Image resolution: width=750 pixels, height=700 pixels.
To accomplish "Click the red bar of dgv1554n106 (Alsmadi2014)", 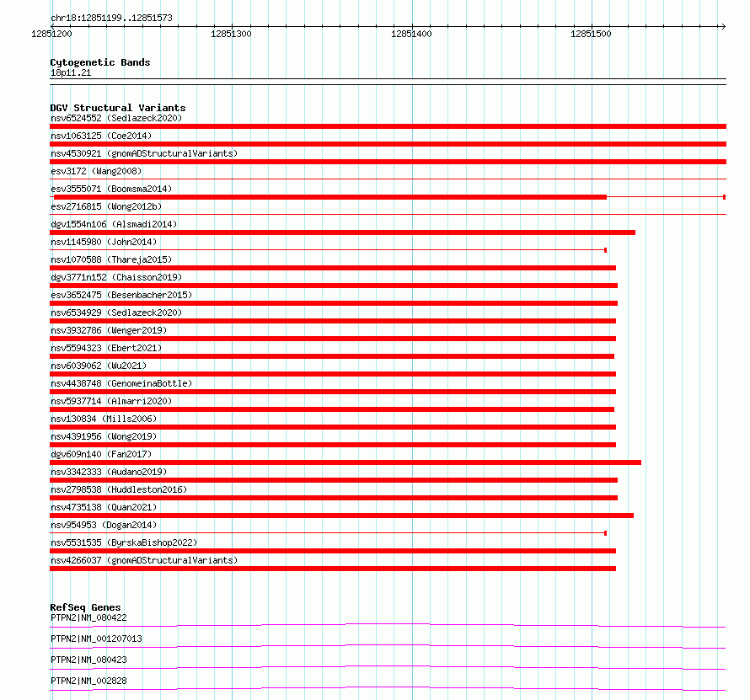I will (342, 232).
